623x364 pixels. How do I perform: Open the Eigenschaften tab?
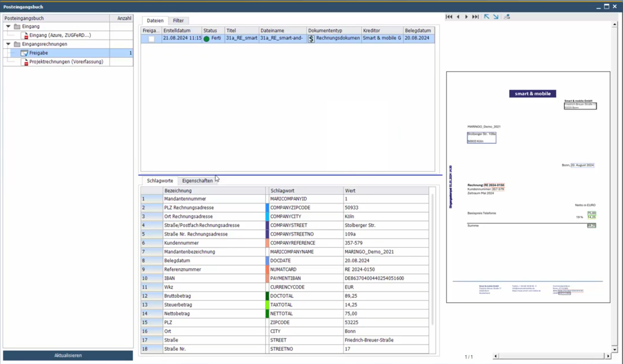(197, 181)
